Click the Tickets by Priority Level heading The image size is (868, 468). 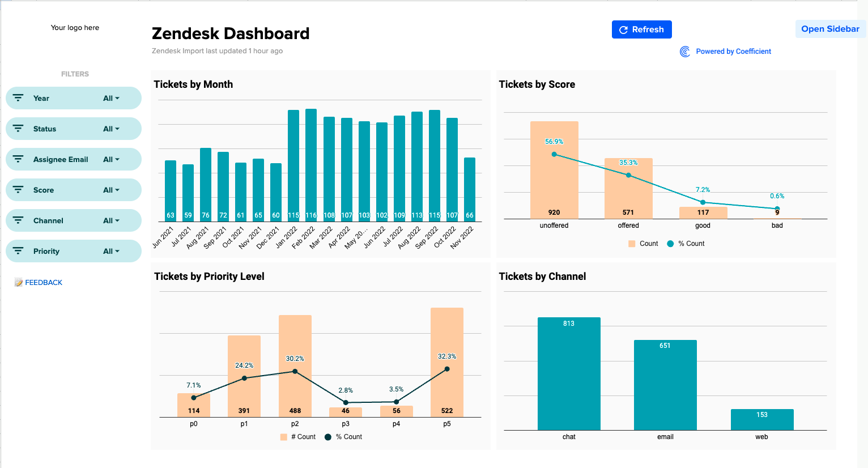(209, 276)
